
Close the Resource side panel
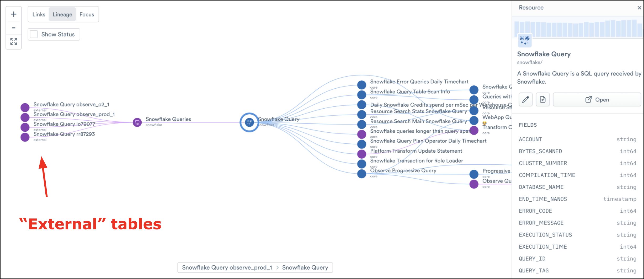639,8
